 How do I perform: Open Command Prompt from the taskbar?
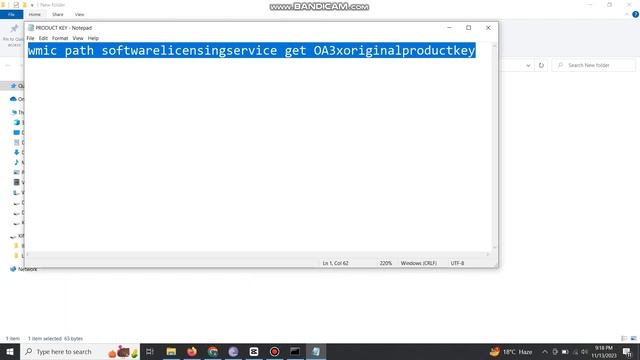(295, 351)
